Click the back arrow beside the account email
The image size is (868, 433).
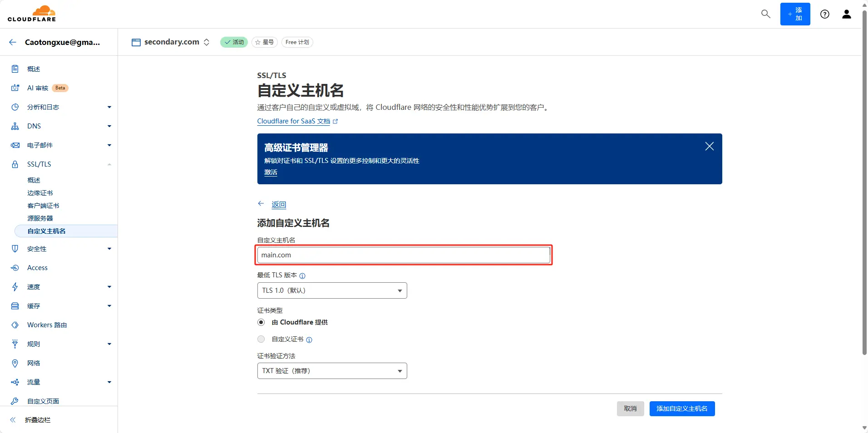point(13,42)
